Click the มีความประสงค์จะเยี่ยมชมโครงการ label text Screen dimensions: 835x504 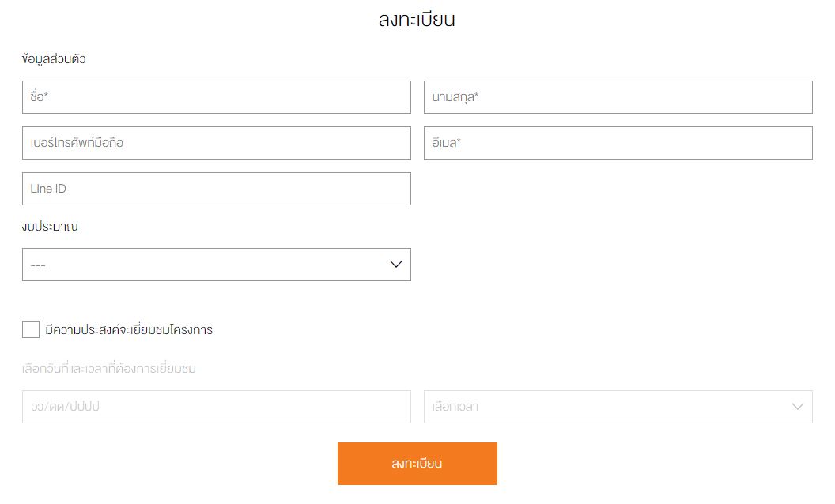coord(129,330)
